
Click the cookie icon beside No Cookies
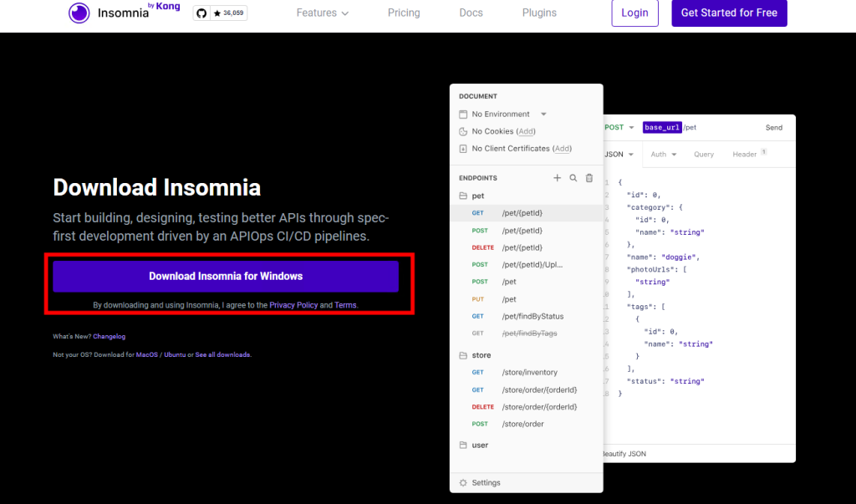(x=463, y=131)
